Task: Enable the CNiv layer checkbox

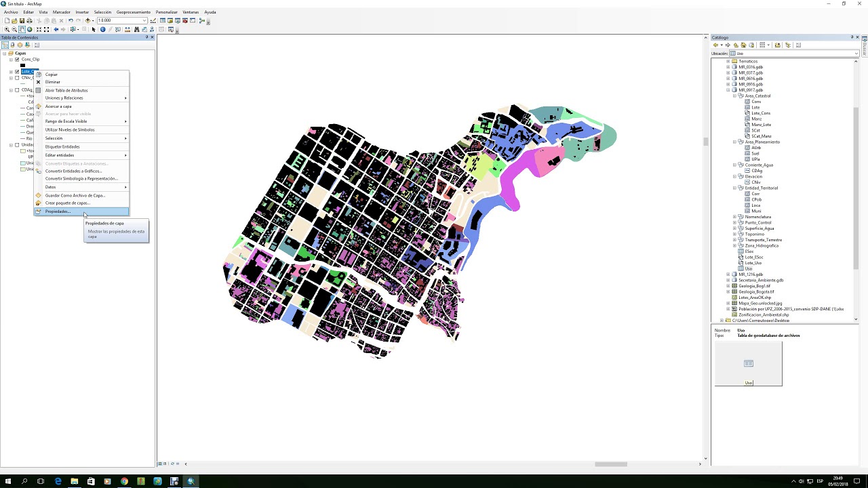Action: point(17,77)
